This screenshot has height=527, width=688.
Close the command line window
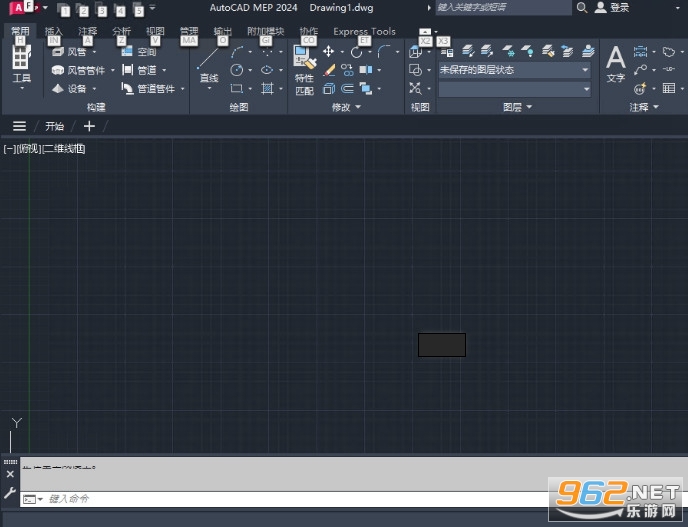10,474
